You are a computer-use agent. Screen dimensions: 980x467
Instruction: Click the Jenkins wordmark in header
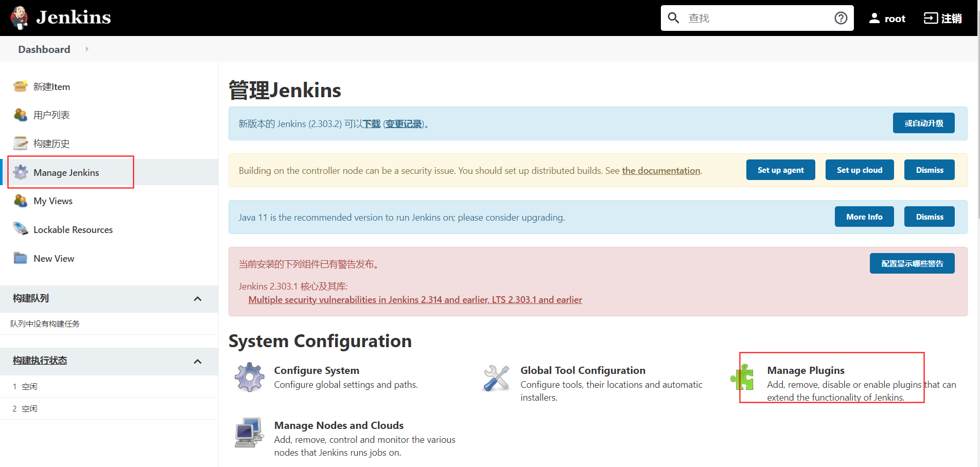pyautogui.click(x=74, y=17)
